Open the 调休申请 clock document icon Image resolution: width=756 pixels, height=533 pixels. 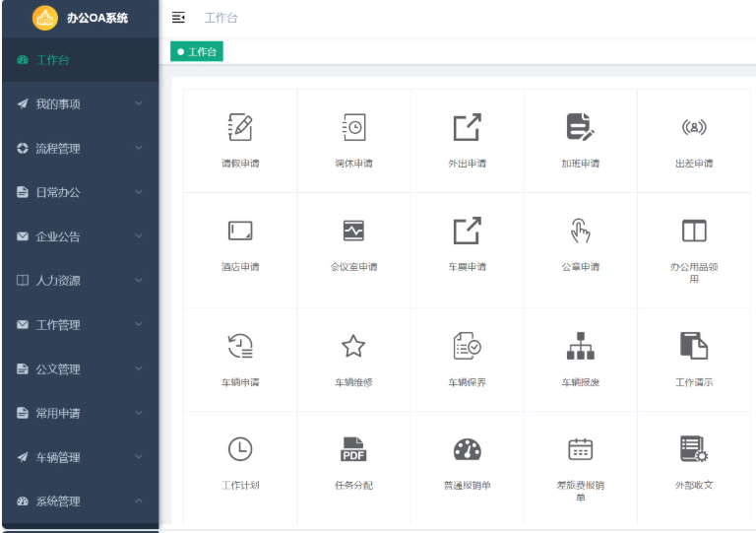tap(354, 127)
